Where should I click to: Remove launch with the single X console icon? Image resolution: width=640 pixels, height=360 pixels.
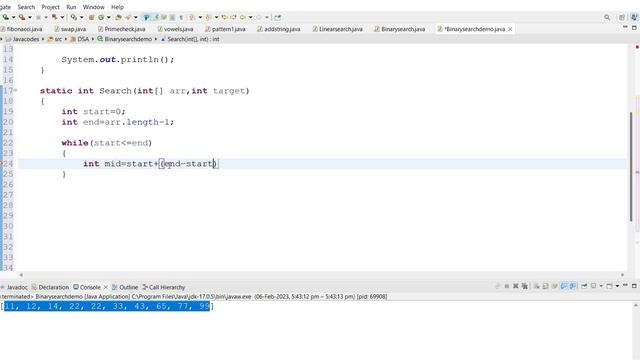(516, 286)
